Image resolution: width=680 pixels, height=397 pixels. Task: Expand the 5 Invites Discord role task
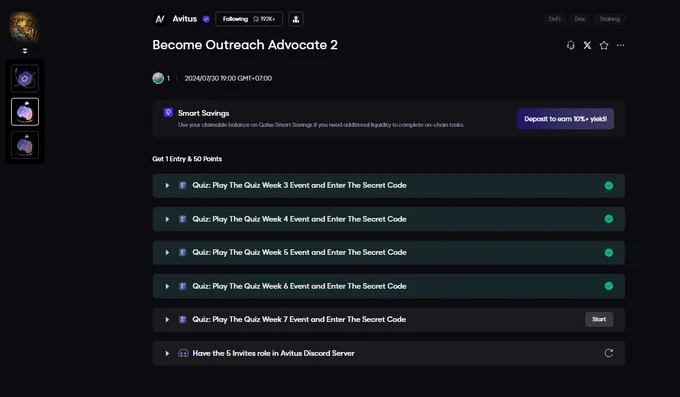coord(167,354)
